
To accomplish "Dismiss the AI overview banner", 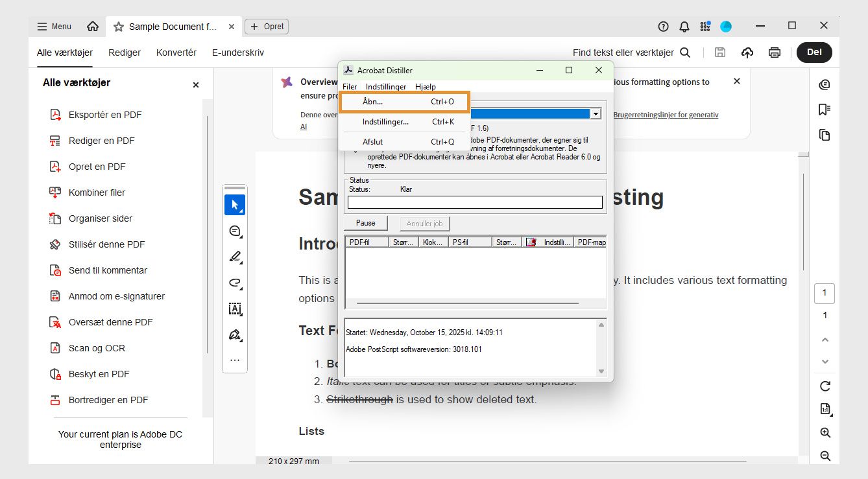I will (x=736, y=82).
